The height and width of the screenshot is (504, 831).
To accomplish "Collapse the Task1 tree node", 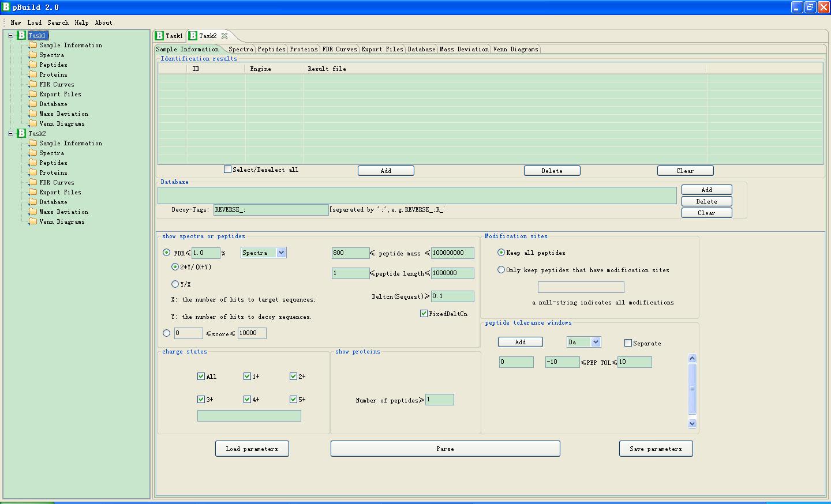I will (x=10, y=35).
